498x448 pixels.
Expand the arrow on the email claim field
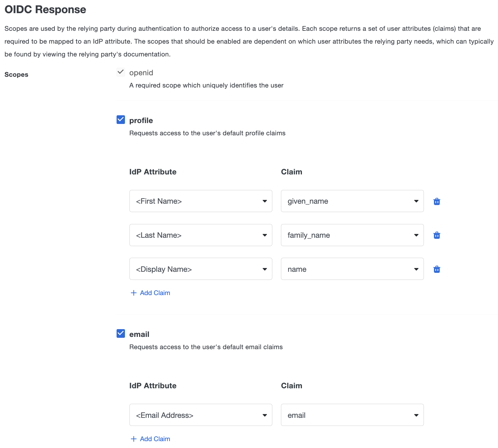[416, 415]
